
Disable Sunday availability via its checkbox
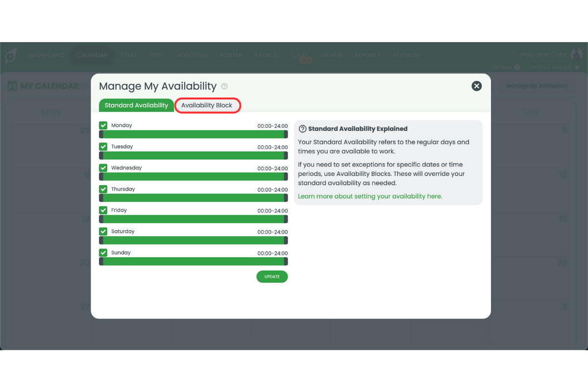coord(103,252)
